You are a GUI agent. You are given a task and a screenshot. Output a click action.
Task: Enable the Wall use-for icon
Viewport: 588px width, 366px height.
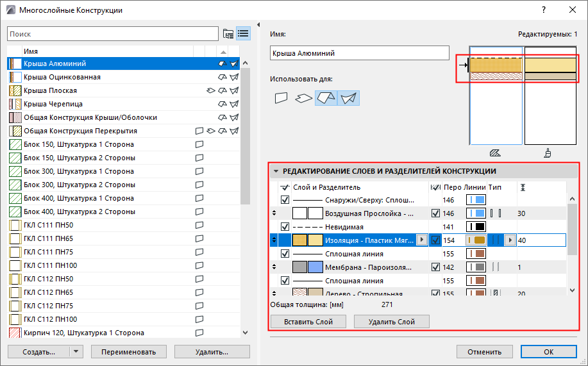tap(281, 98)
